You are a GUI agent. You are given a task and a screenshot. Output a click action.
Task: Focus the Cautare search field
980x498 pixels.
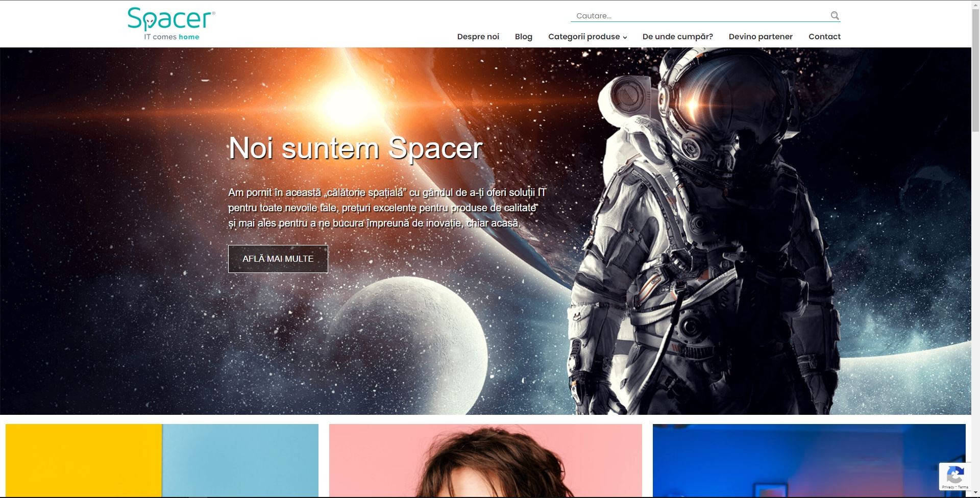pyautogui.click(x=699, y=16)
